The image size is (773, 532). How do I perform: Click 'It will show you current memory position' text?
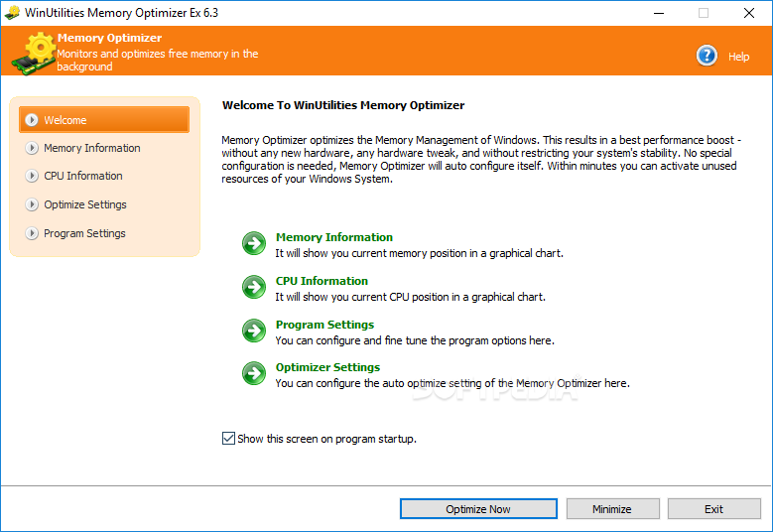419,253
